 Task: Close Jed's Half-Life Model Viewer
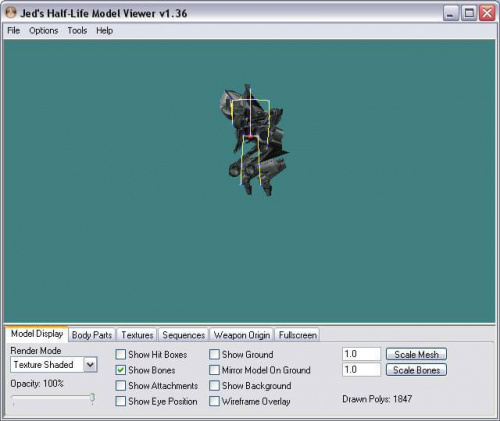coord(487,14)
